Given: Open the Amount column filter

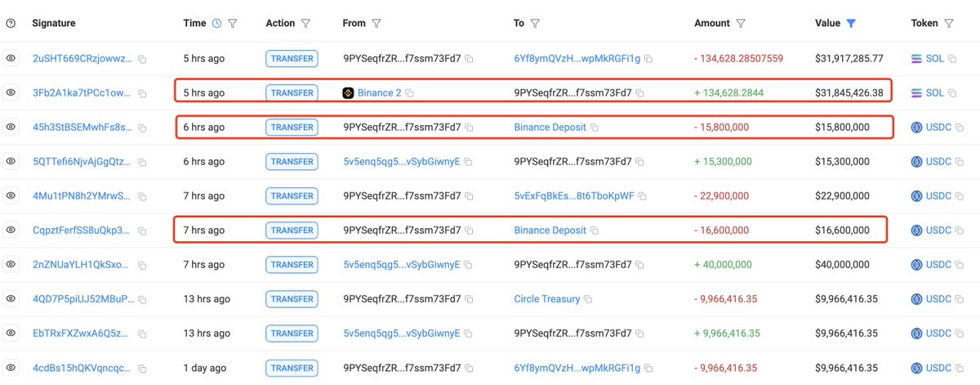Looking at the screenshot, I should (741, 24).
